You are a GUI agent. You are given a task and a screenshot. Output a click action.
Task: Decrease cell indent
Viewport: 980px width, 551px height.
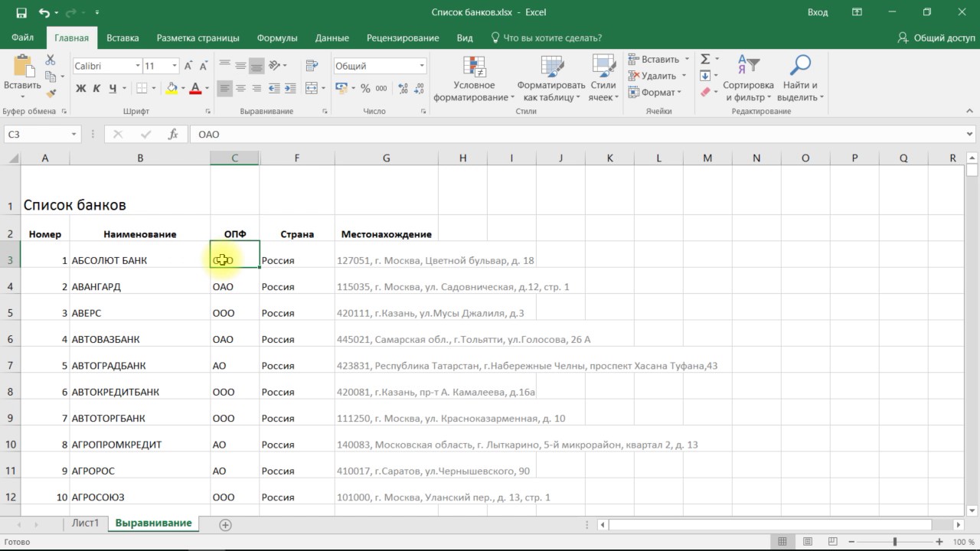(275, 89)
